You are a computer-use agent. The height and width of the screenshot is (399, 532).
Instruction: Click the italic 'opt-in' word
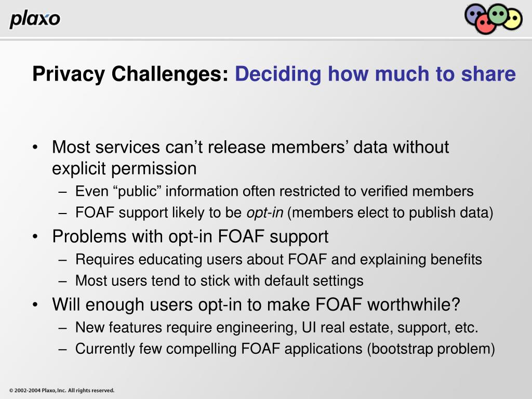pos(264,212)
